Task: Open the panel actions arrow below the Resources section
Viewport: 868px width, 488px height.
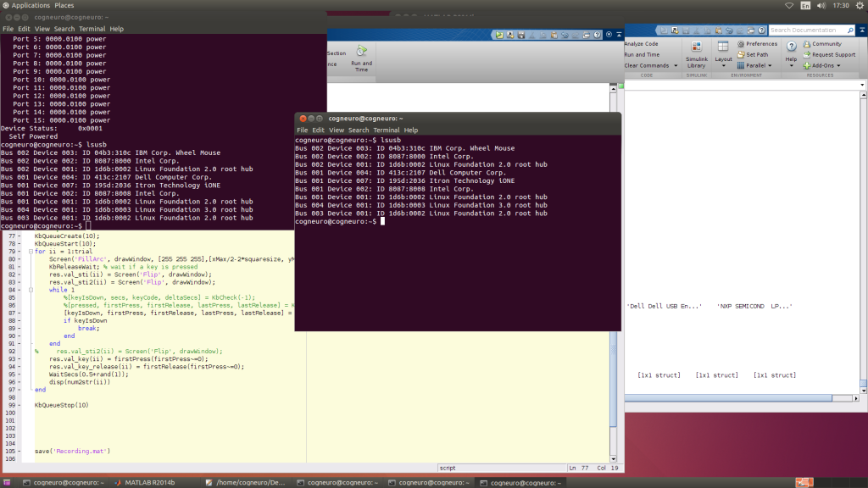Action: coord(862,86)
